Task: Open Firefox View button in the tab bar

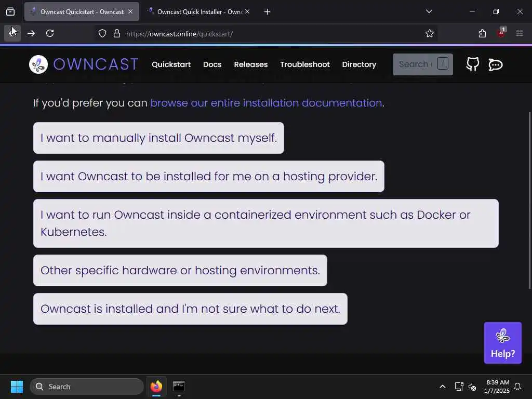Action: [10, 11]
